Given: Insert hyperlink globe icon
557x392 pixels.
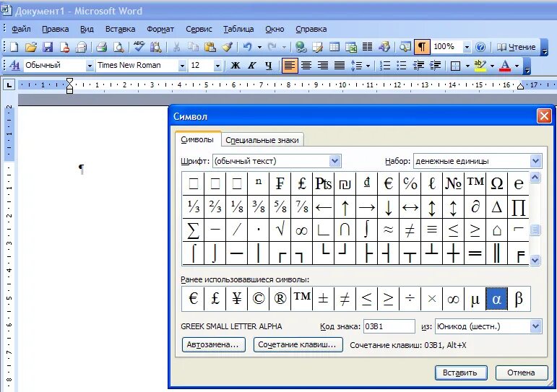Looking at the screenshot, I should (301, 47).
